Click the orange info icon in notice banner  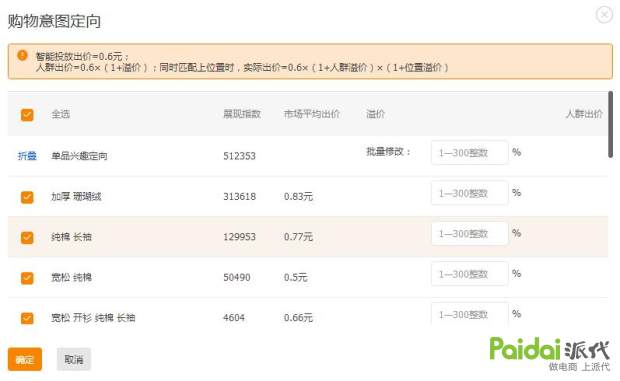tap(22, 55)
